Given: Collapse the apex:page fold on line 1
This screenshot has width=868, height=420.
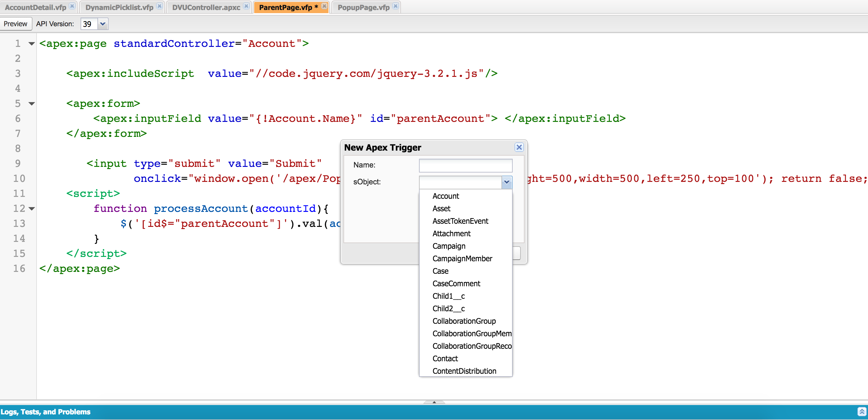Looking at the screenshot, I should 32,43.
